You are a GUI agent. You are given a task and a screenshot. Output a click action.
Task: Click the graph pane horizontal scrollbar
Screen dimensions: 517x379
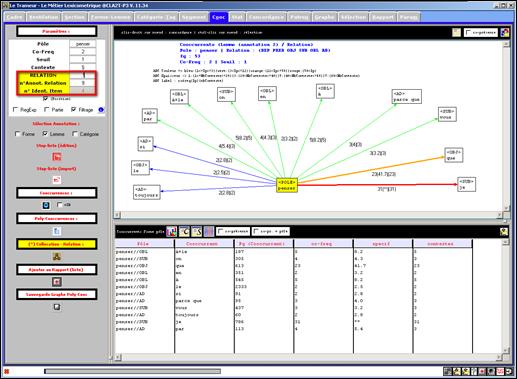coord(307,215)
